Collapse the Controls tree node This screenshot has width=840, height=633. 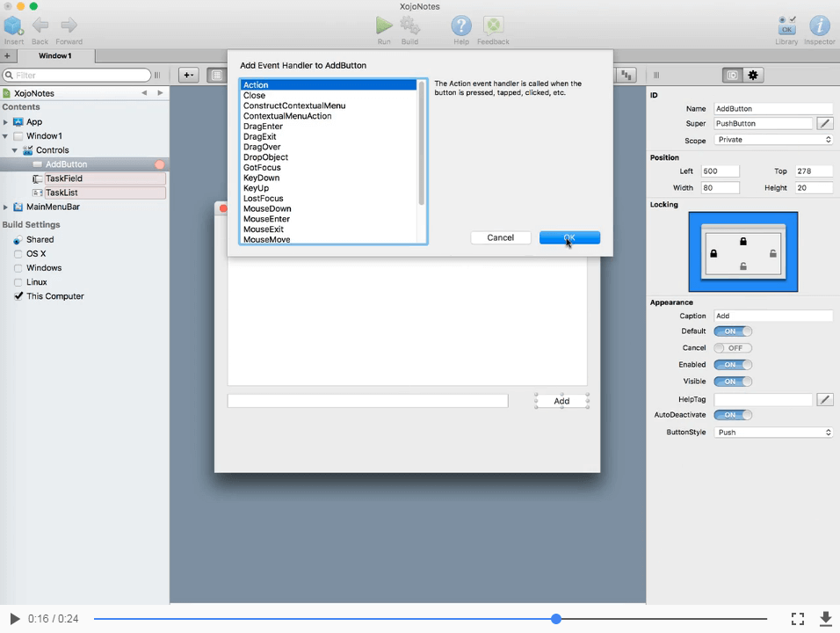[x=15, y=150]
